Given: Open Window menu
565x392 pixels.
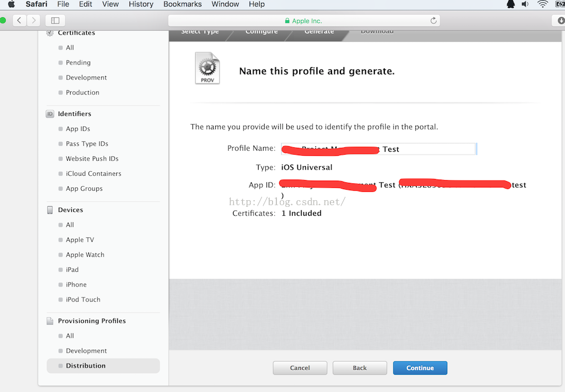Looking at the screenshot, I should (x=225, y=4).
